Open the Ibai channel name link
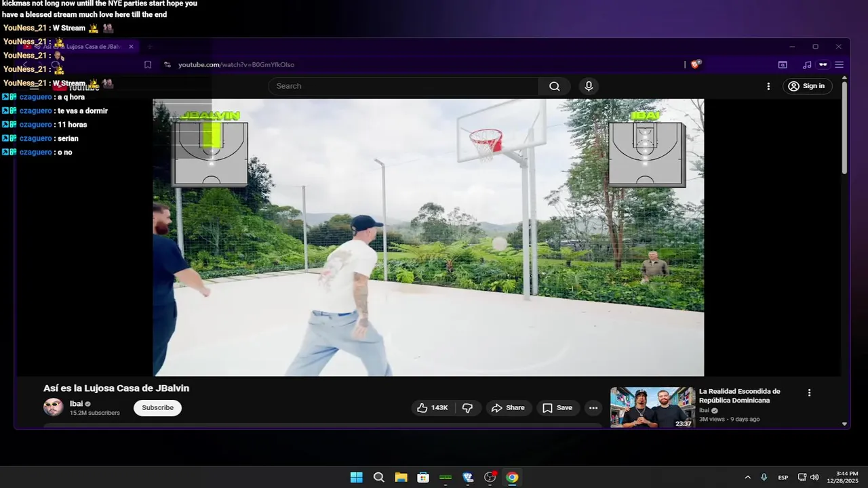 click(76, 403)
